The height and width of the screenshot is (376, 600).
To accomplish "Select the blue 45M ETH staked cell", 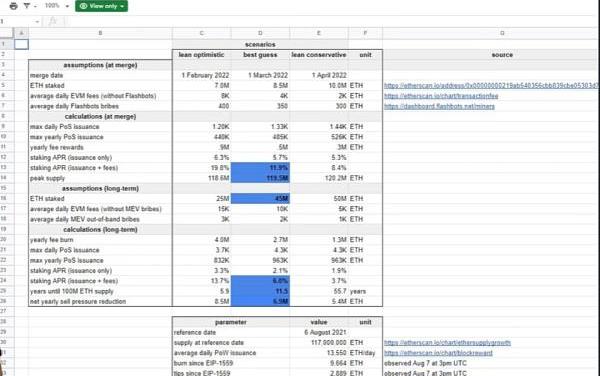I will (x=260, y=199).
